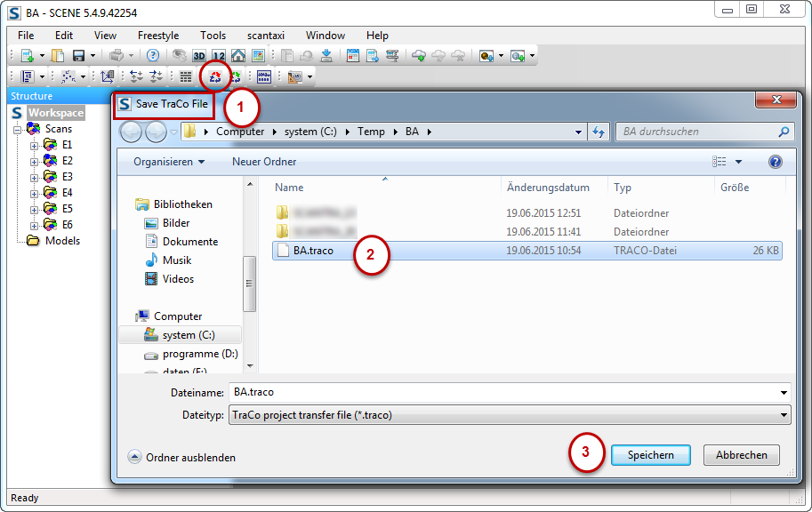Open the Tools menu
The image size is (812, 512).
213,36
